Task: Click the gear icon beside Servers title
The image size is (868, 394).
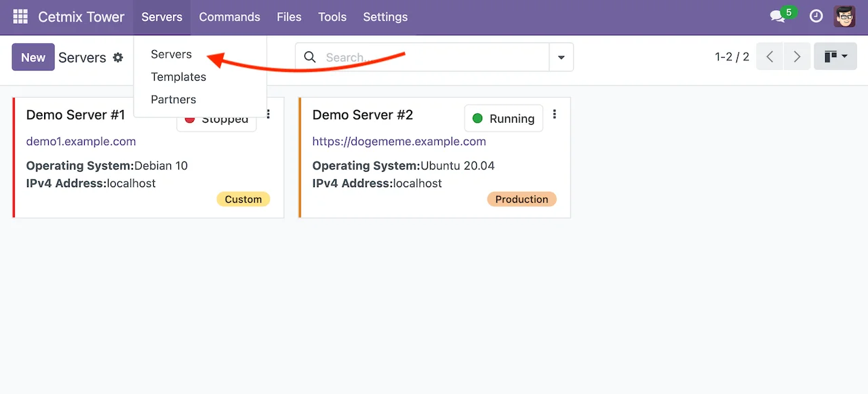Action: tap(118, 58)
